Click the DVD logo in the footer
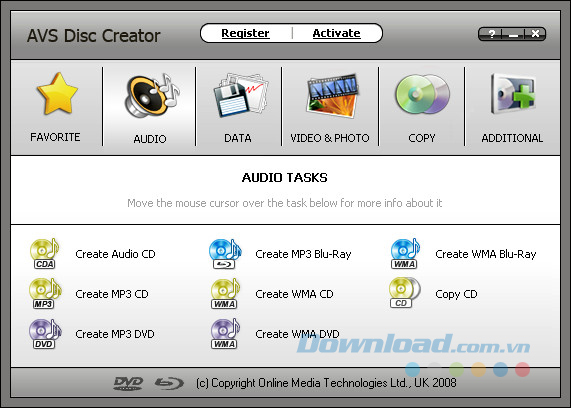 (128, 383)
